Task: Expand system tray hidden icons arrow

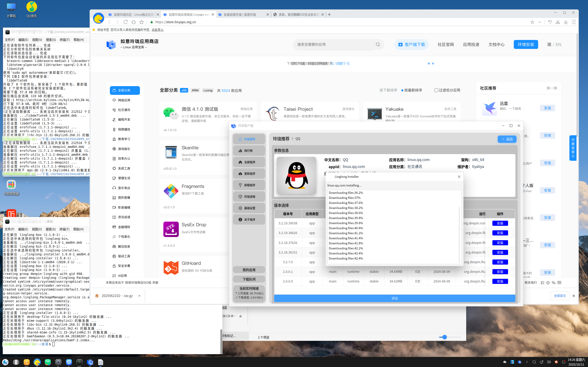Action: pyautogui.click(x=527, y=362)
